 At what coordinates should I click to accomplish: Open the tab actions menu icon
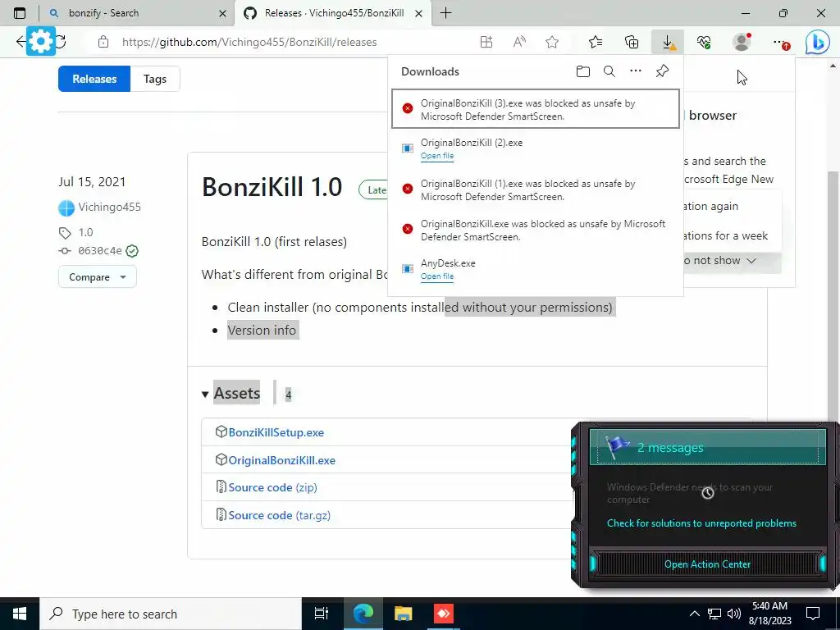click(x=20, y=13)
